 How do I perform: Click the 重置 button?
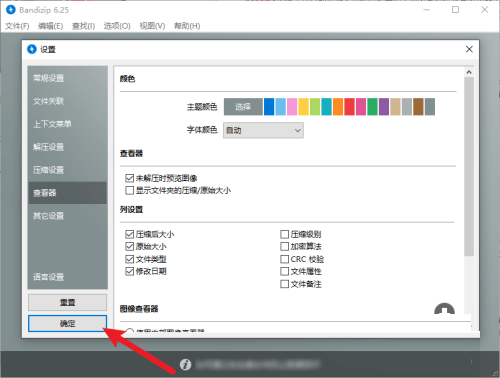click(68, 302)
